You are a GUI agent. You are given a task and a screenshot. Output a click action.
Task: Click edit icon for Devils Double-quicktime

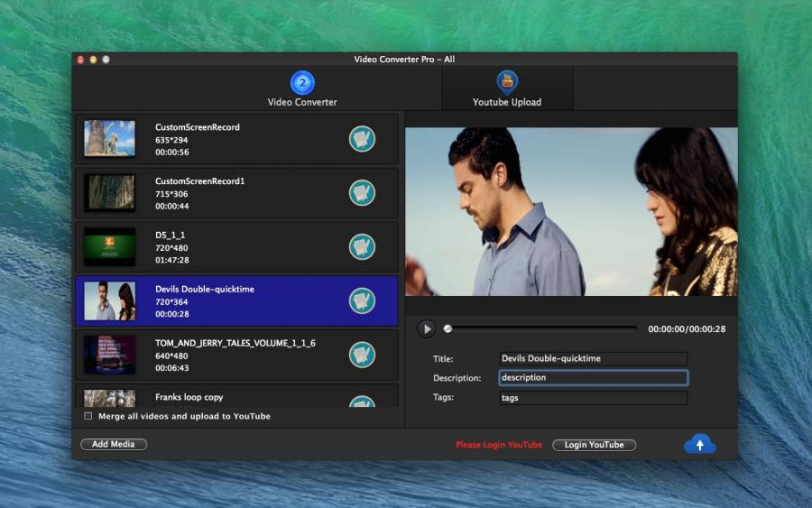(x=362, y=300)
